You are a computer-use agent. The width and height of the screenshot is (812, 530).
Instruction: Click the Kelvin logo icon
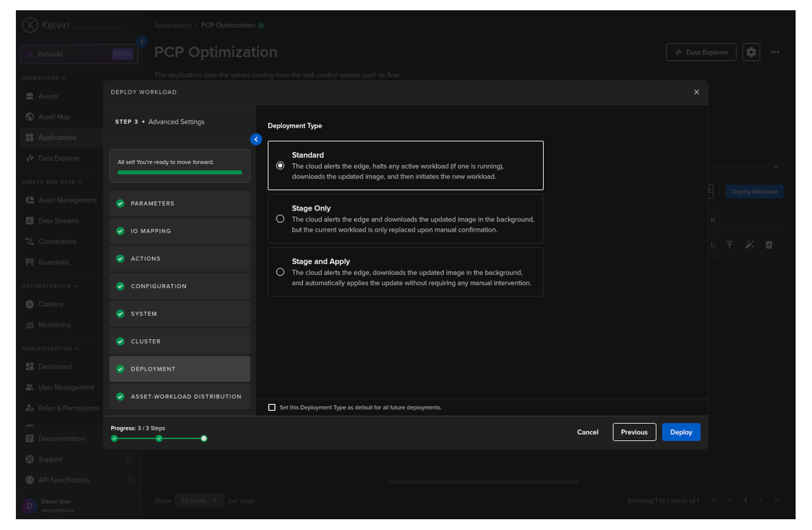click(x=30, y=25)
